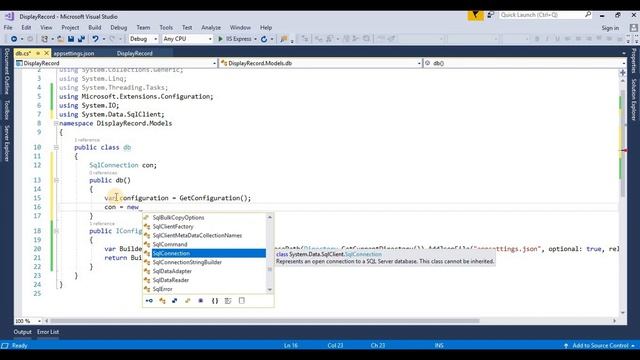
Task: Toggle IntelliSense interfaces filter icon
Action: tap(149, 301)
